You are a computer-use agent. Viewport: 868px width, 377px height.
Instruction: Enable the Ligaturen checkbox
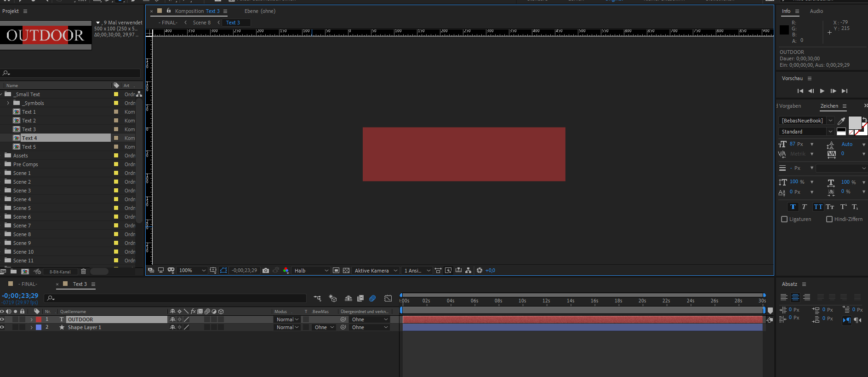(x=784, y=220)
